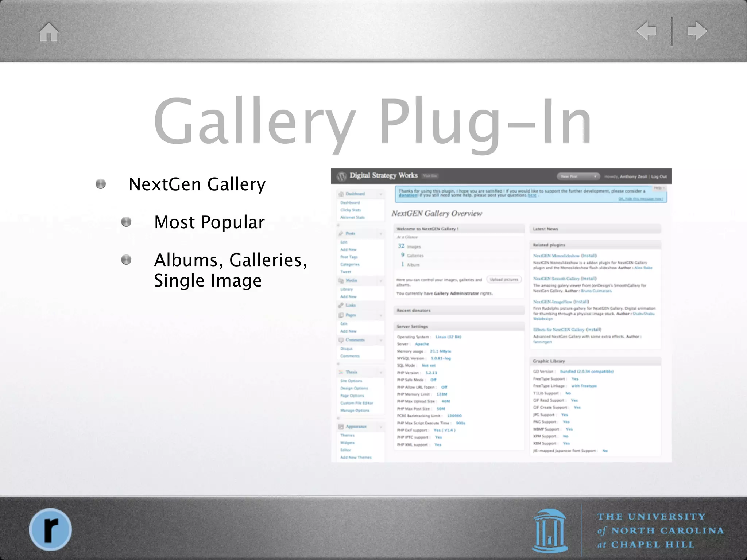The width and height of the screenshot is (747, 560).
Task: Click the UNC Old Well logo
Action: (x=550, y=531)
